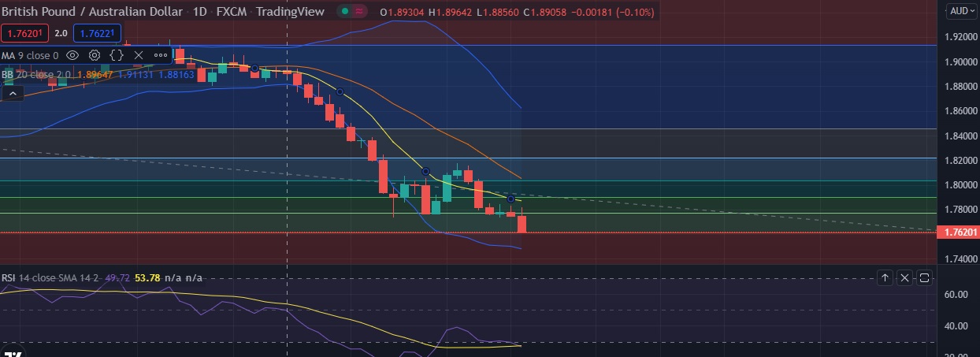This screenshot has height=357, width=980.
Task: Open the AUD currency dropdown
Action: [962, 11]
